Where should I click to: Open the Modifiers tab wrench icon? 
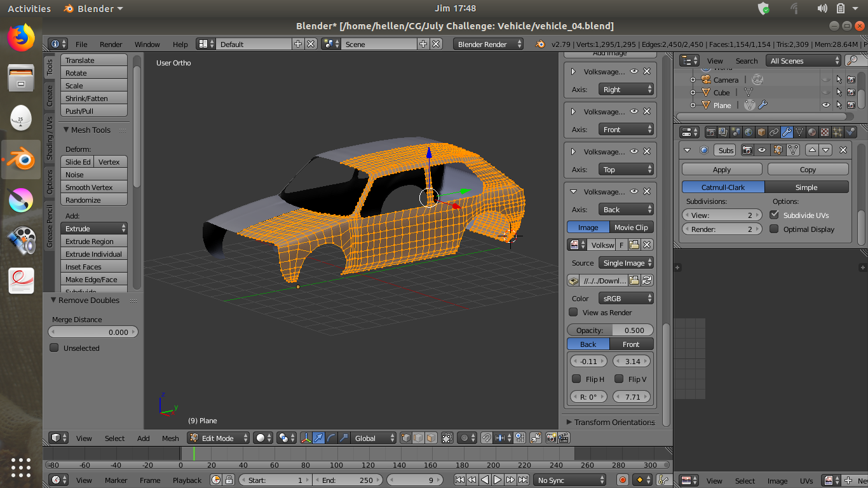787,132
